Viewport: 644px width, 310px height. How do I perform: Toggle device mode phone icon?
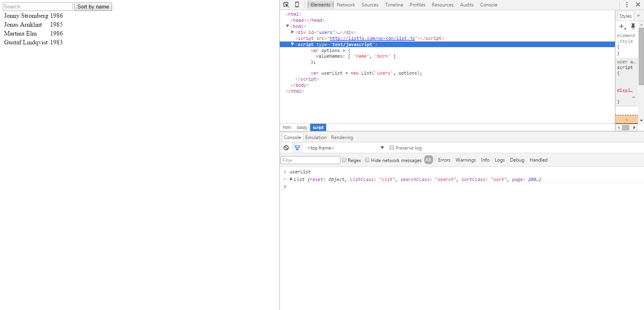297,5
